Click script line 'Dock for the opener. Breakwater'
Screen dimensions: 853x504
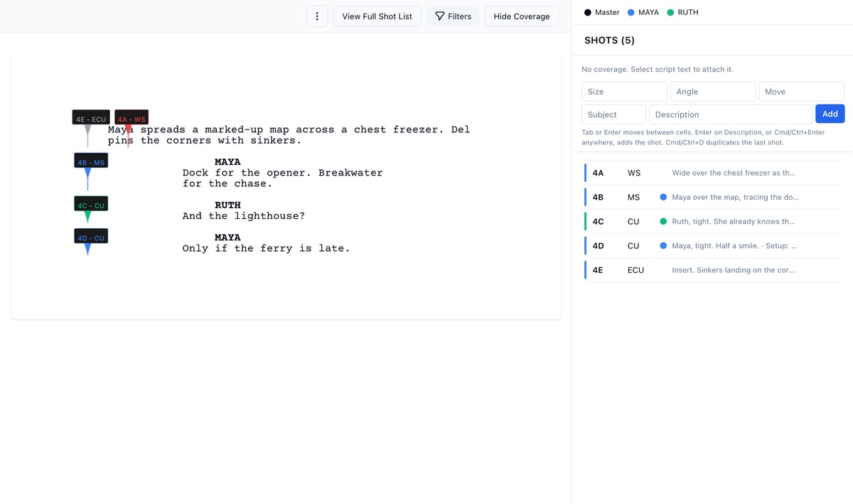coord(283,173)
